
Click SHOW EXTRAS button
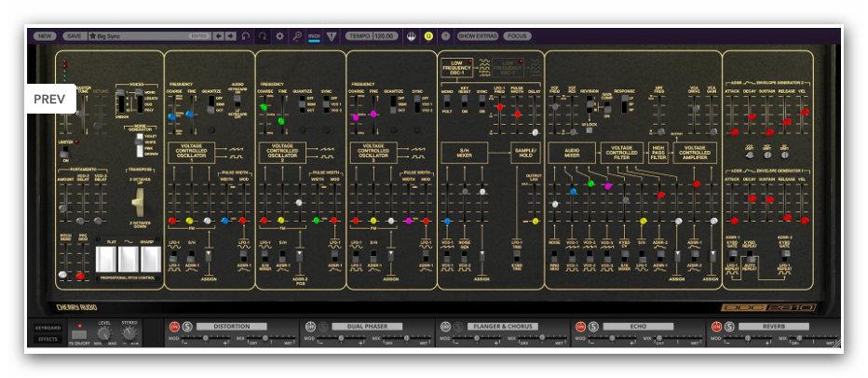click(477, 36)
